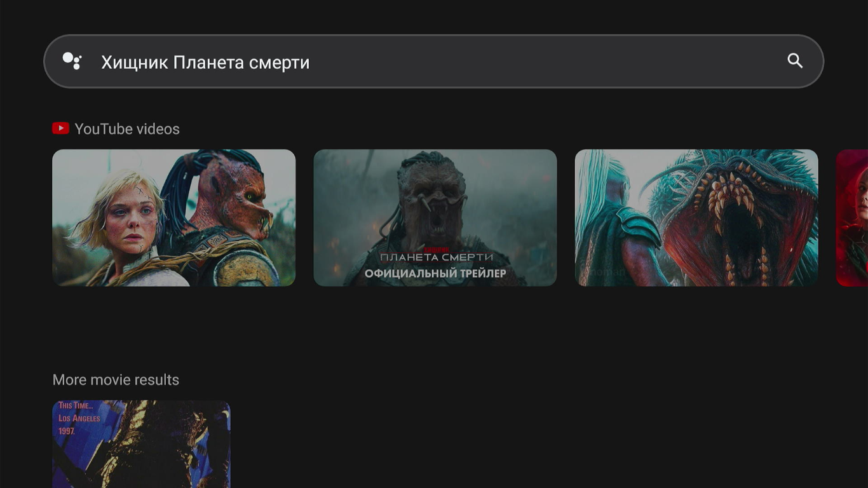Click the magnifying glass search icon

(795, 61)
